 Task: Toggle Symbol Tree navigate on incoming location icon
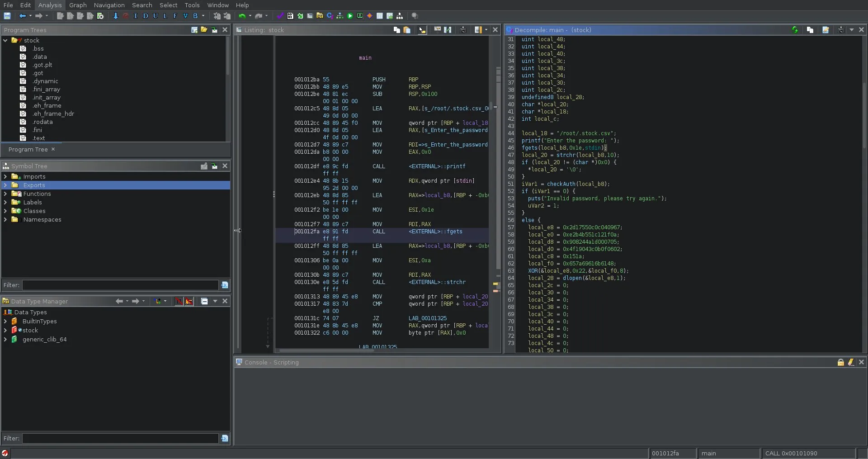coord(214,166)
